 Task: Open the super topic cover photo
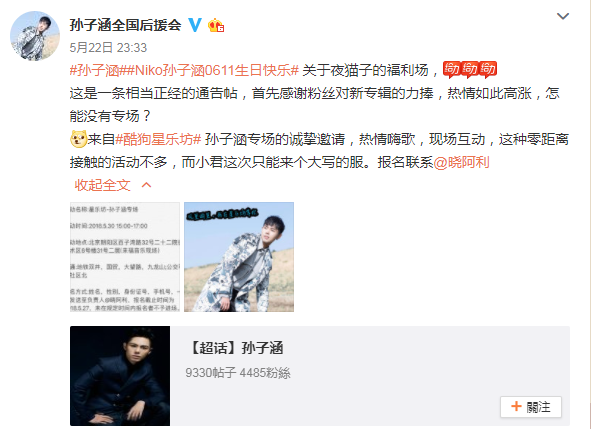pyautogui.click(x=120, y=376)
